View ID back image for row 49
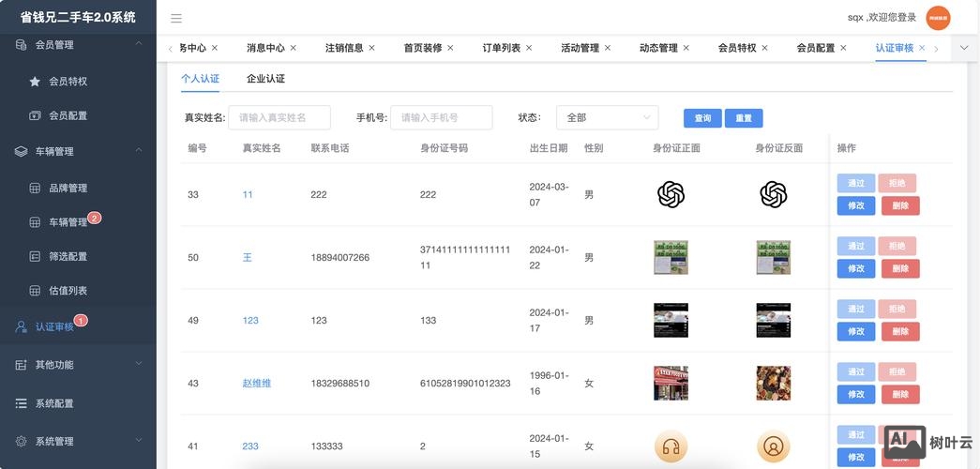This screenshot has width=980, height=469. click(x=773, y=320)
